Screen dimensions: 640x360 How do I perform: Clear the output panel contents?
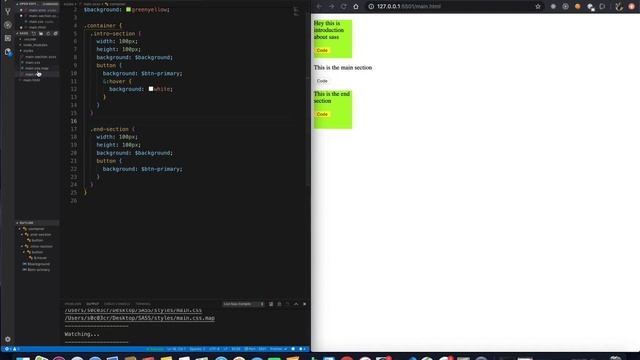click(271, 304)
